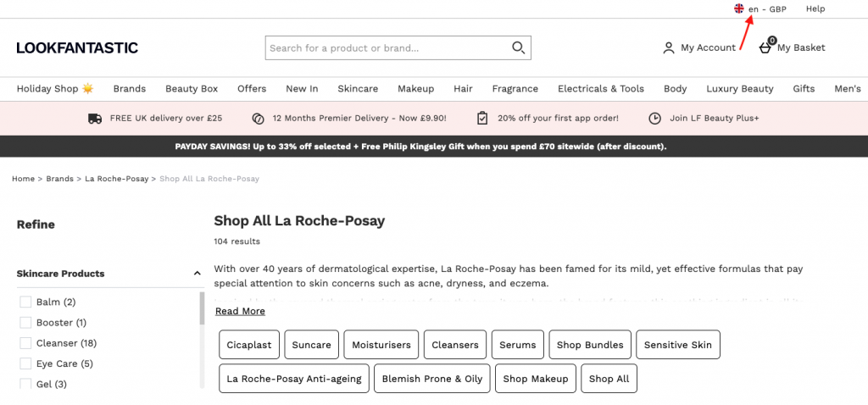
Task: Click the LF Beauty Plus clock icon
Action: (655, 119)
